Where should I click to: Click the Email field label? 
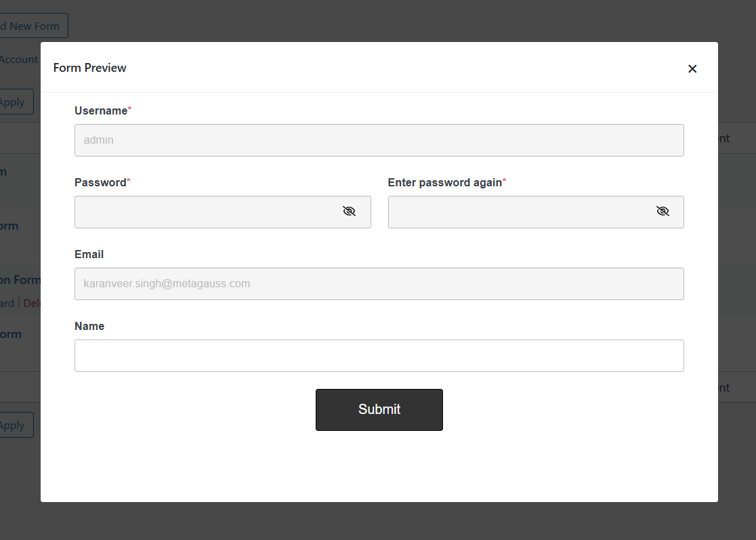[89, 254]
